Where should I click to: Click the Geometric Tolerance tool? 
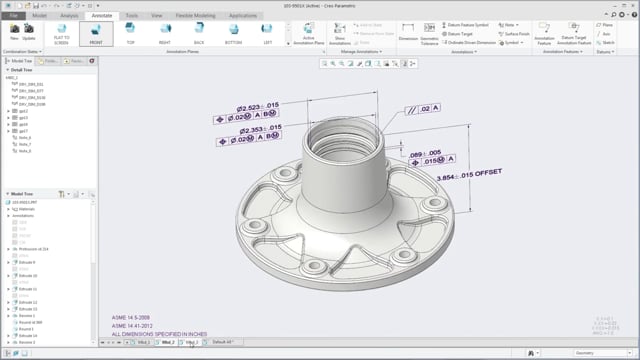tap(429, 34)
